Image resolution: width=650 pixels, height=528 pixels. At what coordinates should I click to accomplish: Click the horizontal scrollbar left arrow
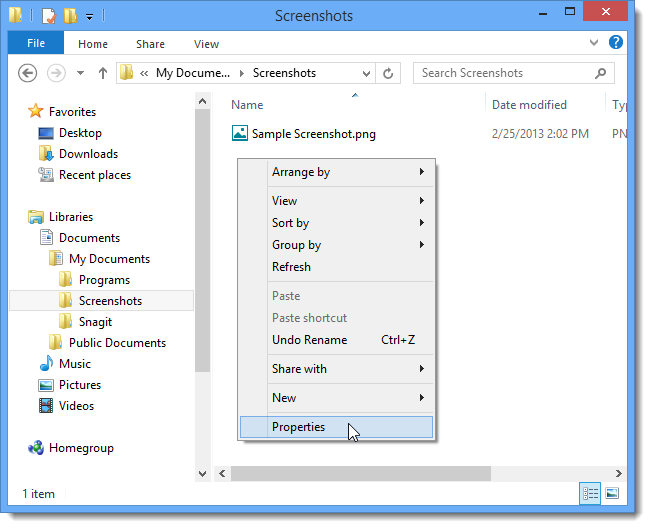click(222, 473)
